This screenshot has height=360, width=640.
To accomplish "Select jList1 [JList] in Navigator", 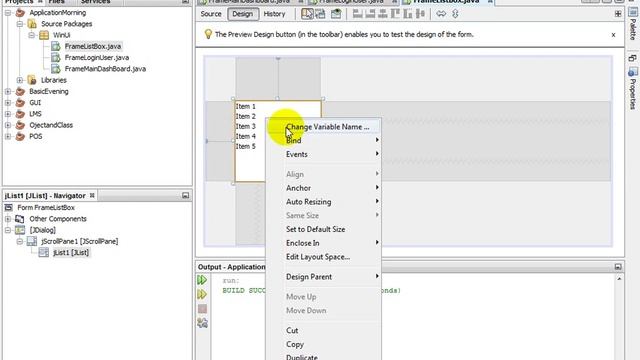I will [71, 253].
